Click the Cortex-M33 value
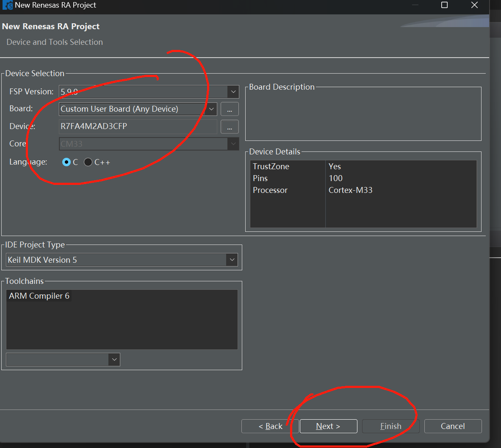This screenshot has width=501, height=448. [x=351, y=190]
